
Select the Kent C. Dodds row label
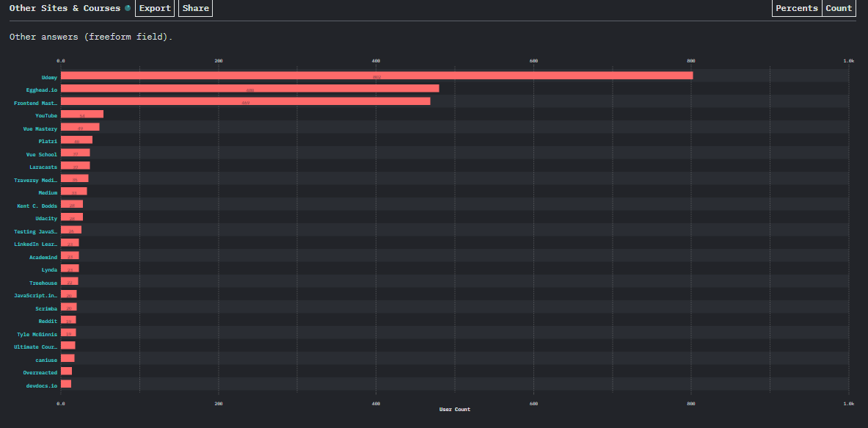[37, 206]
